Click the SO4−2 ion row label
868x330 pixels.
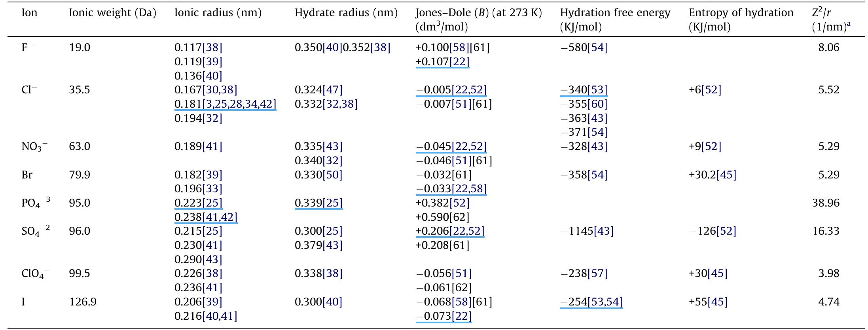coord(36,231)
